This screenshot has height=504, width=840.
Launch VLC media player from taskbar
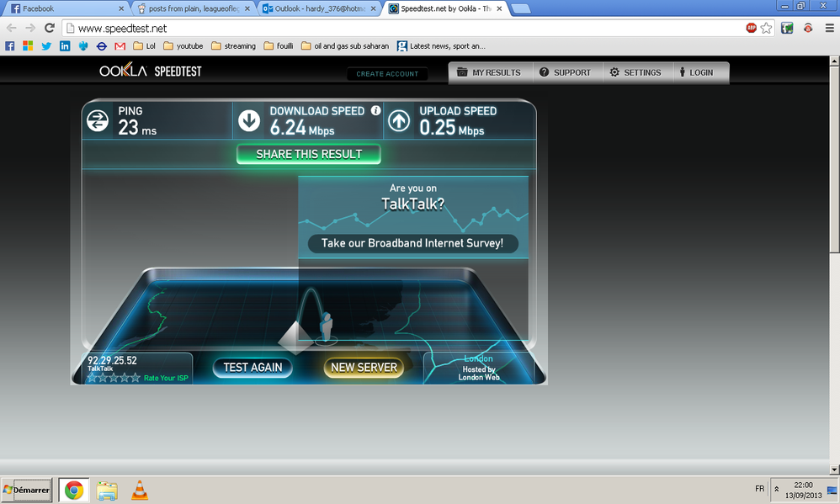[x=140, y=490]
